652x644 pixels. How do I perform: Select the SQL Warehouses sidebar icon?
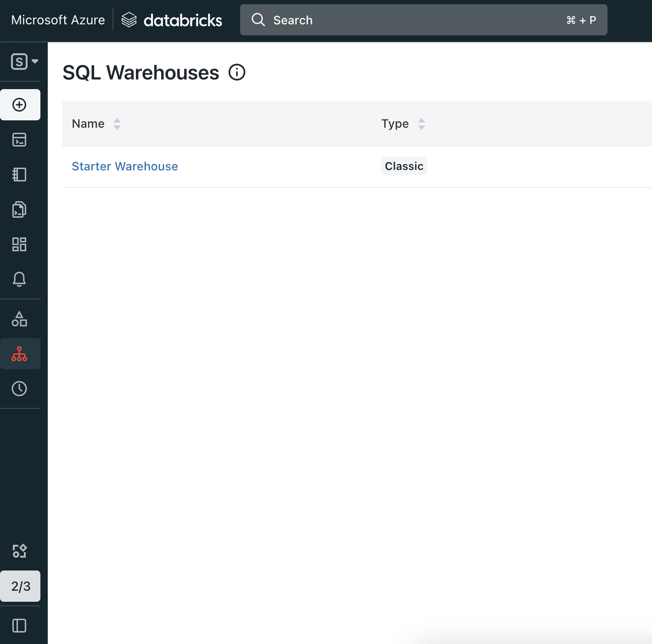(20, 354)
